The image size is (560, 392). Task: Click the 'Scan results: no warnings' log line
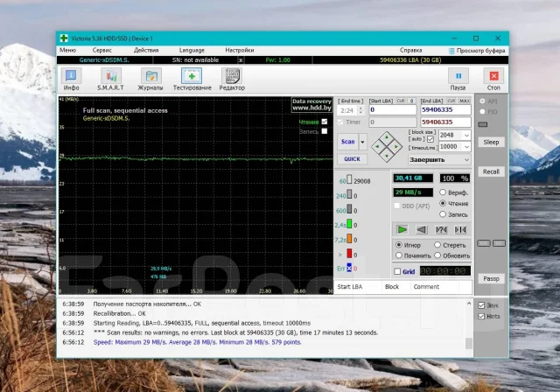click(x=235, y=332)
